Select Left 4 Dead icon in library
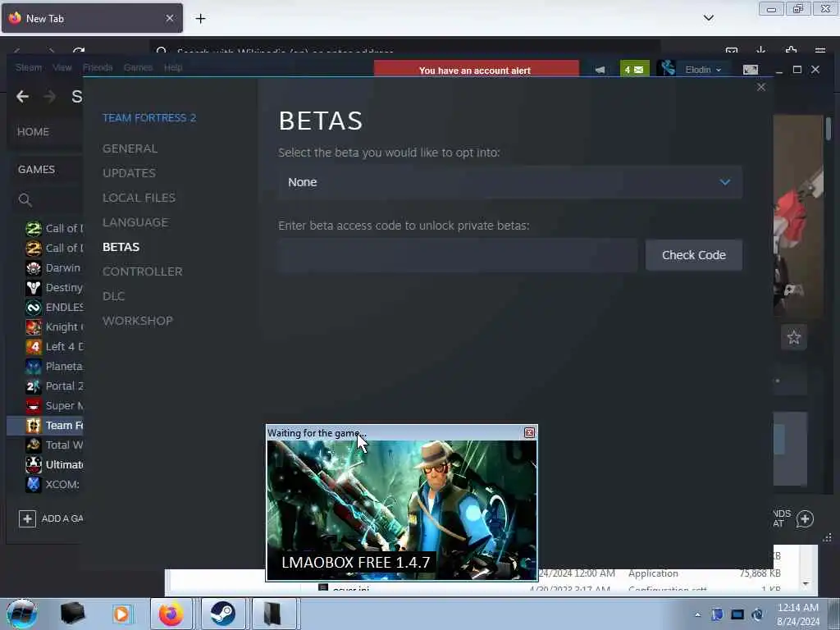The width and height of the screenshot is (840, 630). pos(34,347)
